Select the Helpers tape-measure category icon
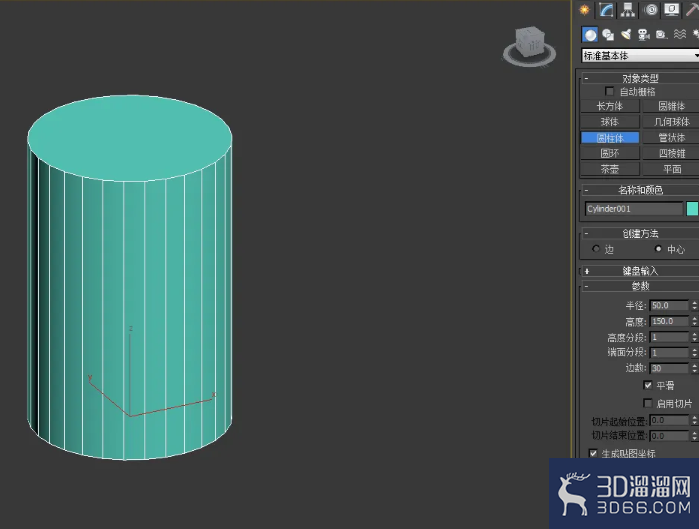699x529 pixels. 662,35
